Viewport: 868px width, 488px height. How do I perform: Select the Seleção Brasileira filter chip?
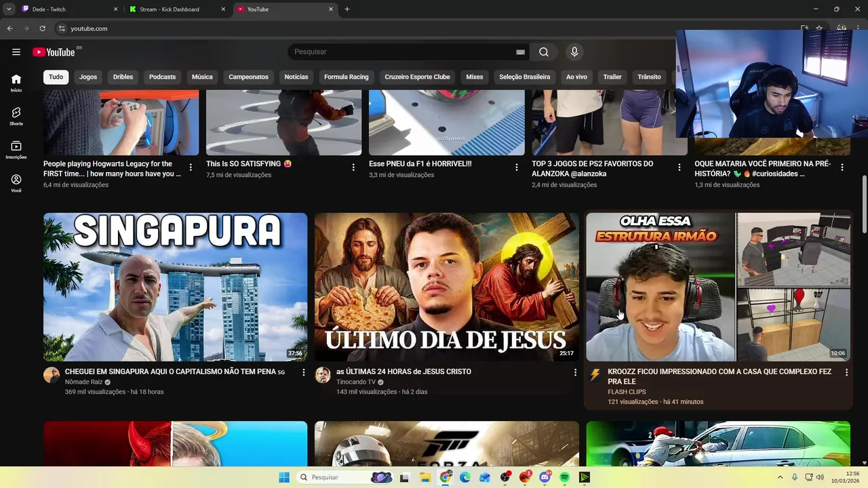[x=524, y=77]
